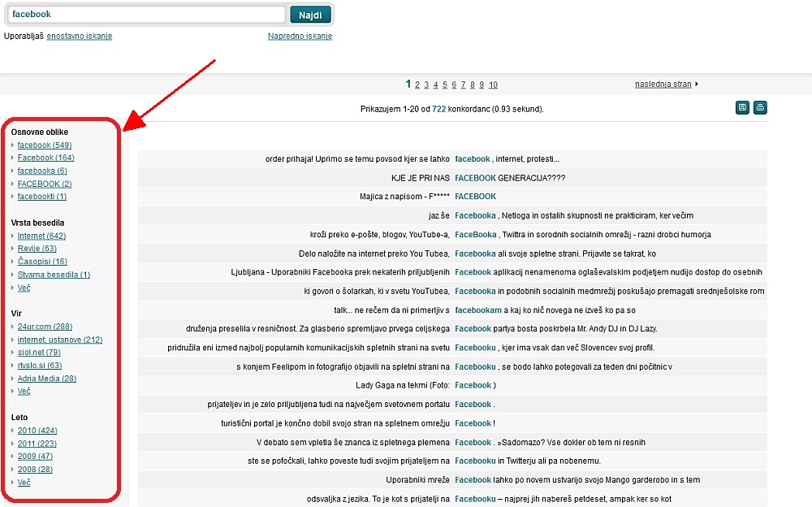This screenshot has width=812, height=507.
Task: Filter source Adria Media (28)
Action: (47, 379)
